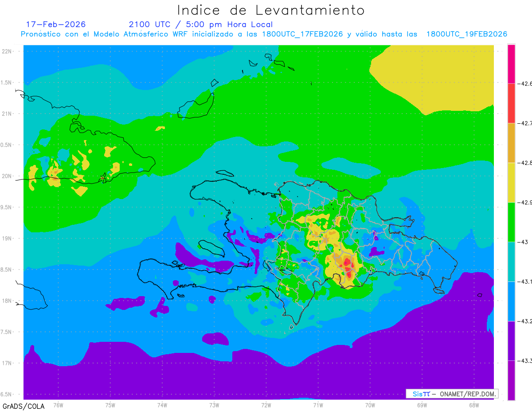Click the "68W" longitude label
The height and width of the screenshot is (411, 532).
(474, 405)
